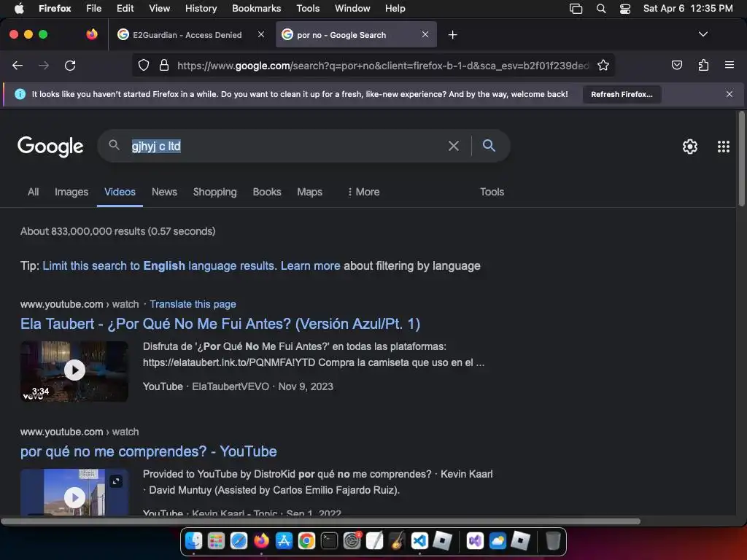747x560 pixels.
Task: Open the Save to Pocket button
Action: pos(676,65)
